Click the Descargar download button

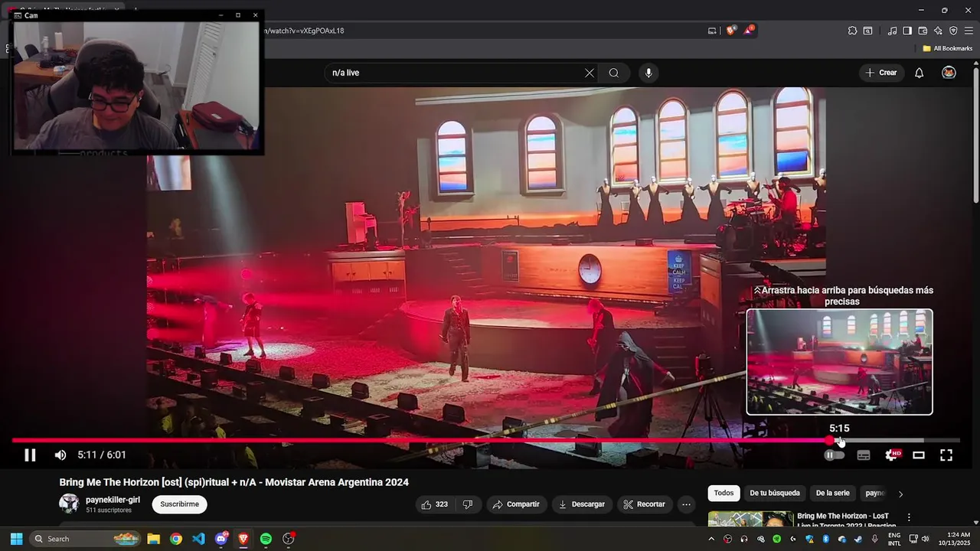pyautogui.click(x=582, y=504)
